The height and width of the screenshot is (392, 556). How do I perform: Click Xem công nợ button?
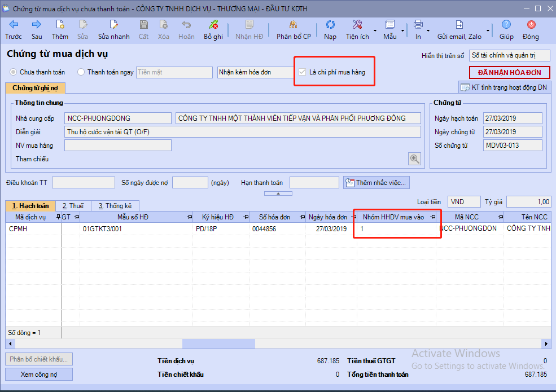coord(38,375)
